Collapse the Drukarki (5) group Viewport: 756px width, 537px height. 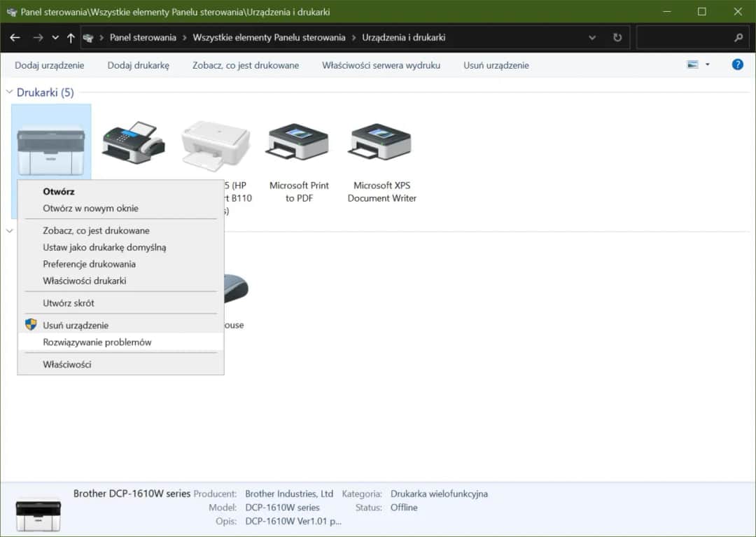[10, 92]
